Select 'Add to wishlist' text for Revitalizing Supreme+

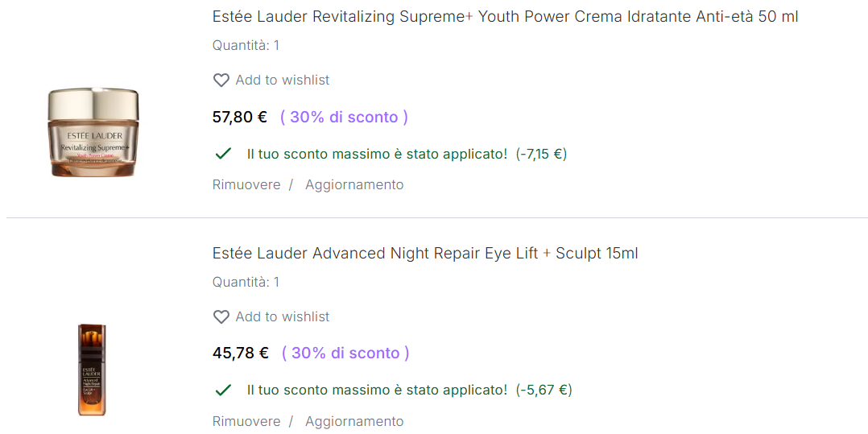(282, 81)
